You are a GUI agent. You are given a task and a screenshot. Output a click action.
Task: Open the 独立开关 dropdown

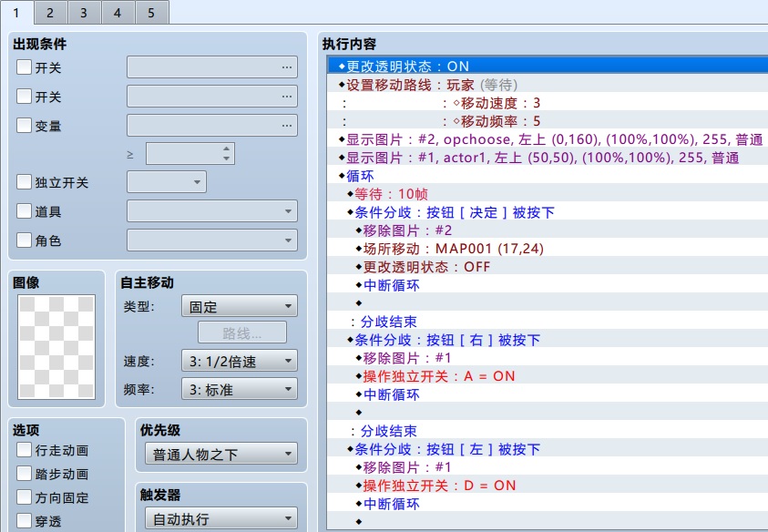[x=167, y=182]
